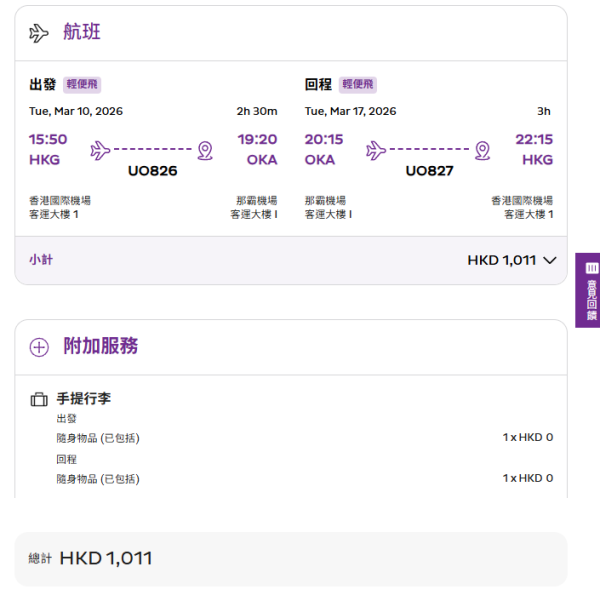
Task: Click arrival time 19:20
Action: click(x=257, y=139)
